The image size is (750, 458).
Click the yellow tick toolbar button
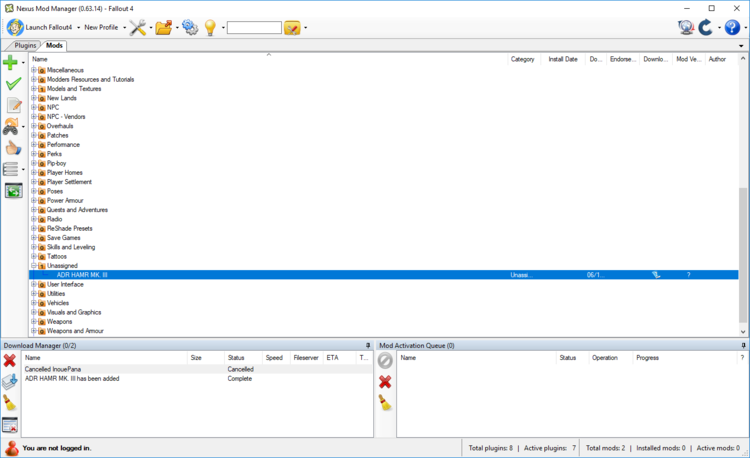[292, 28]
